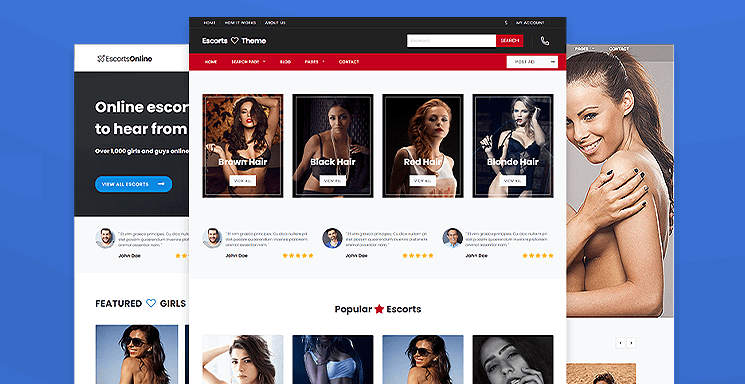Click the slider next arrow on right page
Image resolution: width=745 pixels, height=384 pixels.
631,343
